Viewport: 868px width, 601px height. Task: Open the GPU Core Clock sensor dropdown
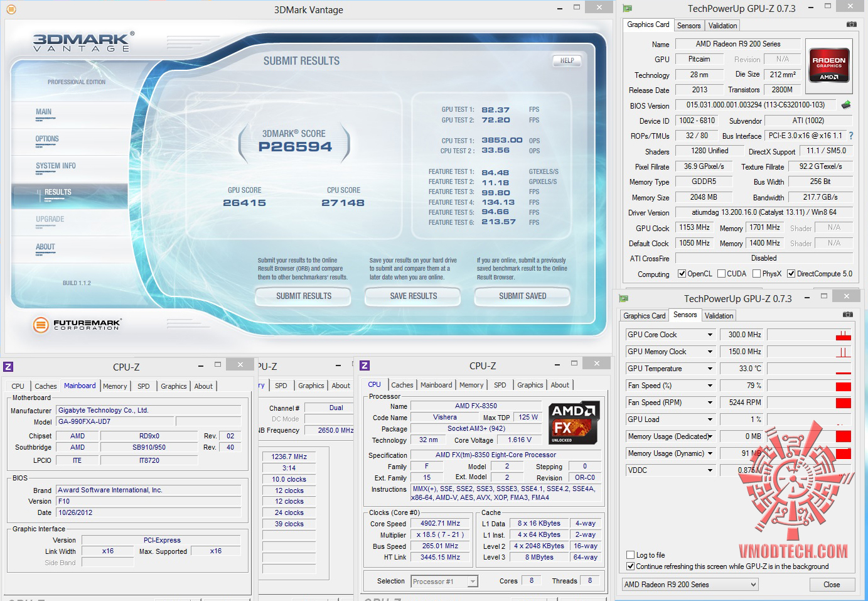pos(710,335)
